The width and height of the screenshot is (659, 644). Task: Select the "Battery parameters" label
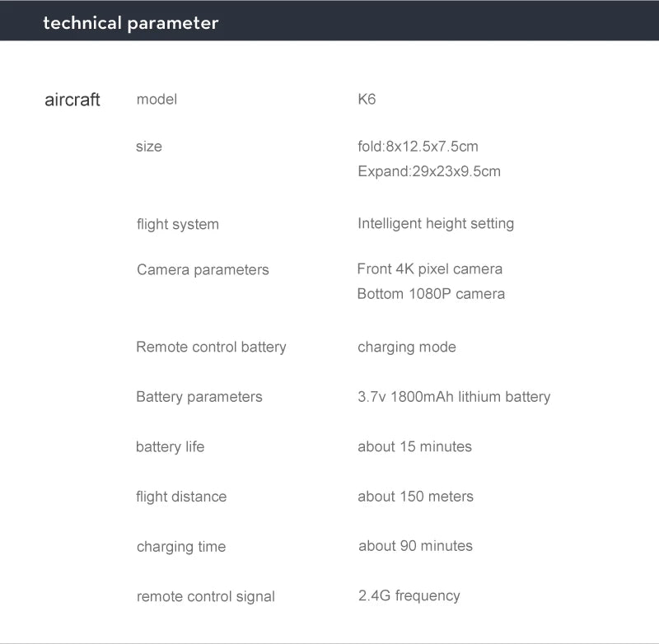(199, 397)
